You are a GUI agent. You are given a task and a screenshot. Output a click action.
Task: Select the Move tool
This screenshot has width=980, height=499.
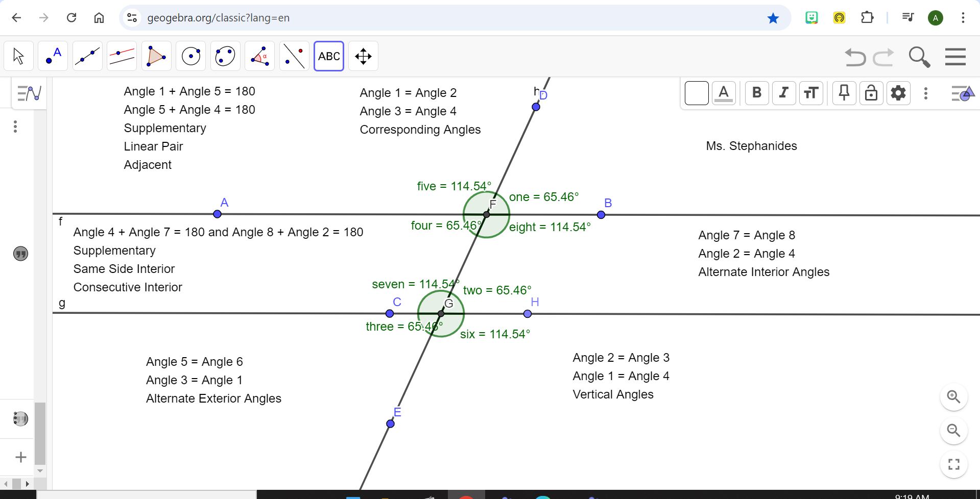coord(17,56)
